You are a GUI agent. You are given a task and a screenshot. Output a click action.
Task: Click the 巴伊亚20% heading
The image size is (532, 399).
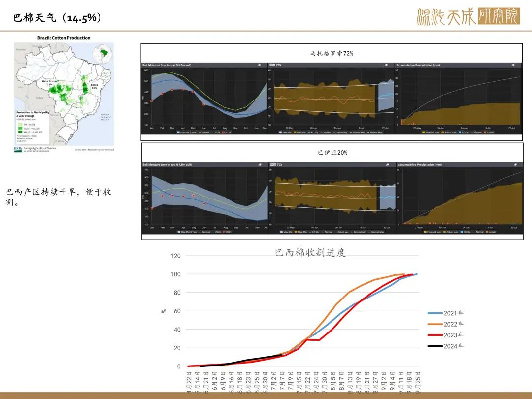tap(332, 153)
